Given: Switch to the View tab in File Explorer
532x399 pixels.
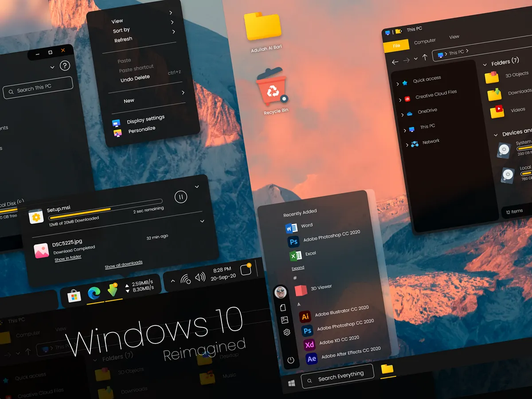Looking at the screenshot, I should [454, 37].
